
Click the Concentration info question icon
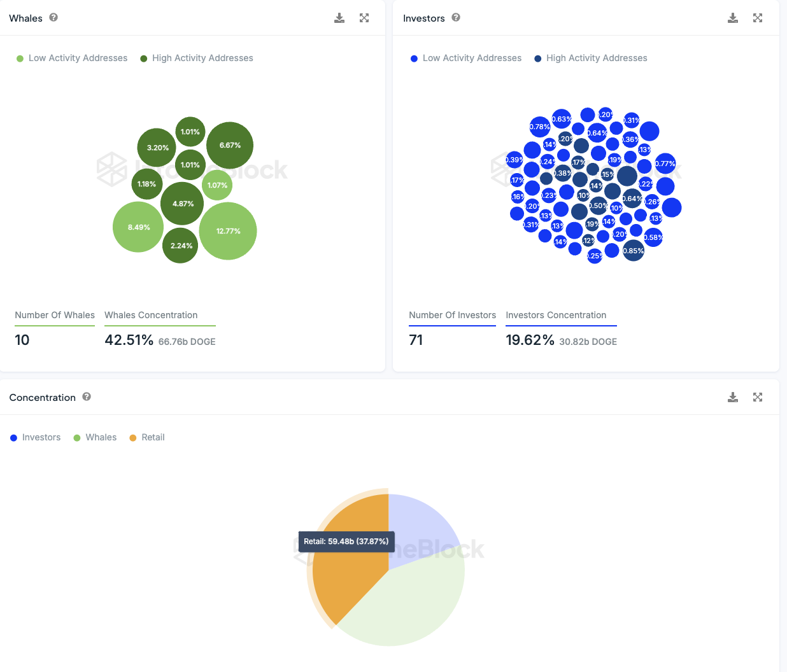click(x=87, y=396)
